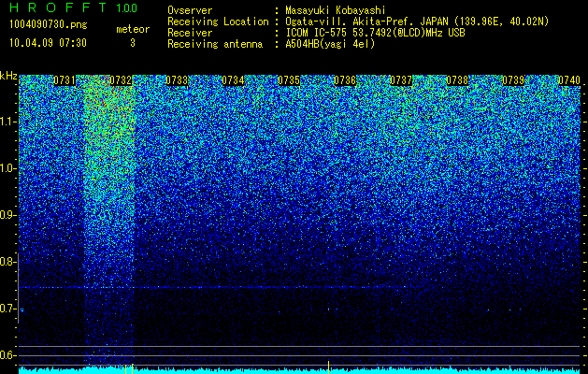This screenshot has height=374, width=588.
Task: Click the 0734 time marker
Action: click(x=233, y=80)
